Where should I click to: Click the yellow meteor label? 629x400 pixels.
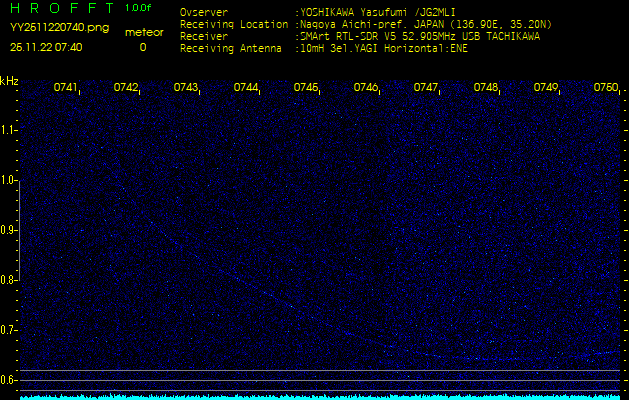pos(142,32)
